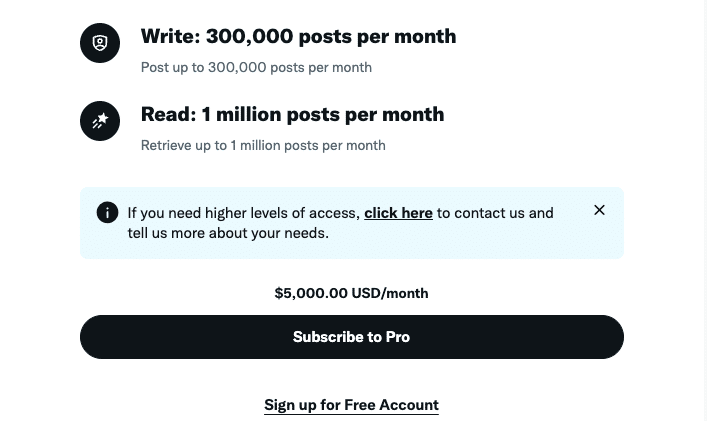Click "Free Account" in the sign-up link
This screenshot has width=707, height=421.
pyautogui.click(x=392, y=405)
